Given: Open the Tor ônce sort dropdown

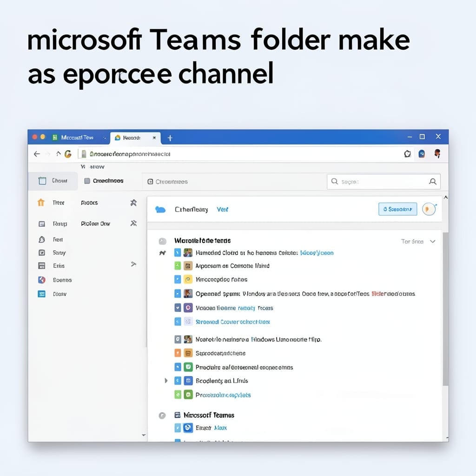Looking at the screenshot, I should [418, 241].
